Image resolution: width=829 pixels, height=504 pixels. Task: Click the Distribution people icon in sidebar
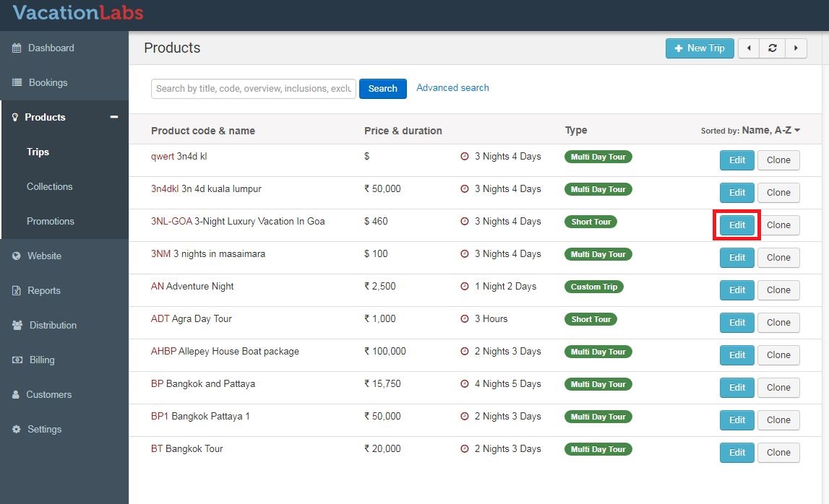17,326
